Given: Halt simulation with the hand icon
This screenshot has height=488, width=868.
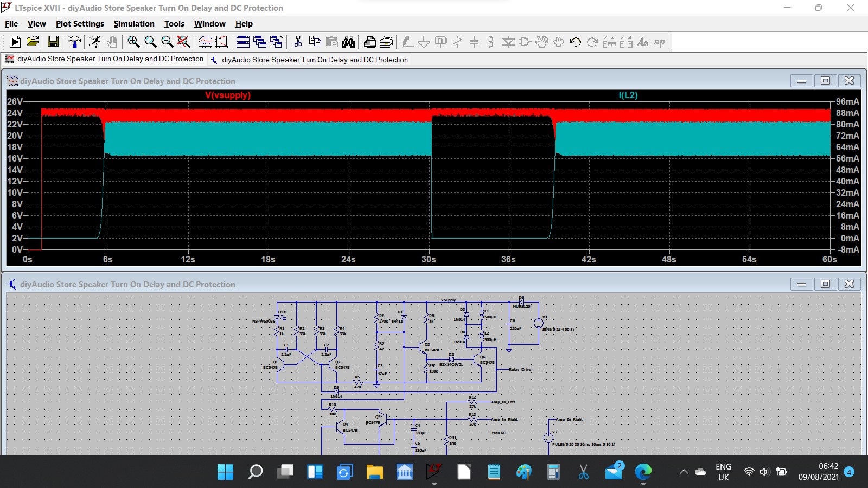Looking at the screenshot, I should point(112,42).
